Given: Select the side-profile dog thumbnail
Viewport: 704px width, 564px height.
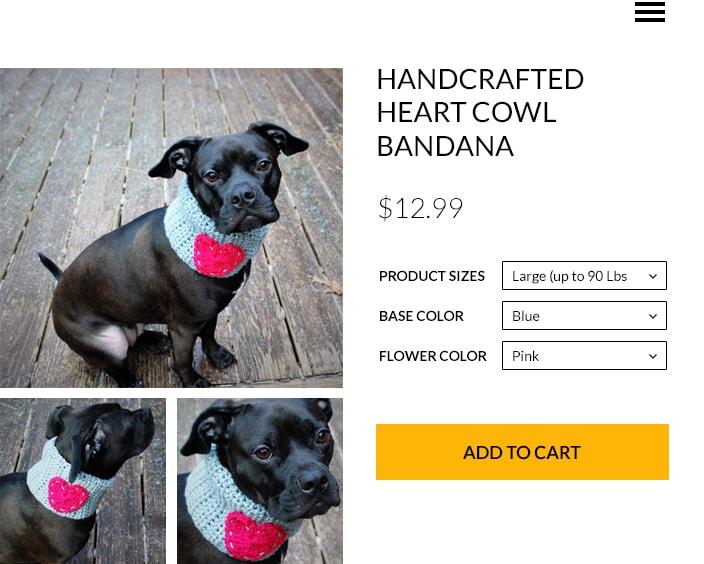Looking at the screenshot, I should click(x=83, y=481).
